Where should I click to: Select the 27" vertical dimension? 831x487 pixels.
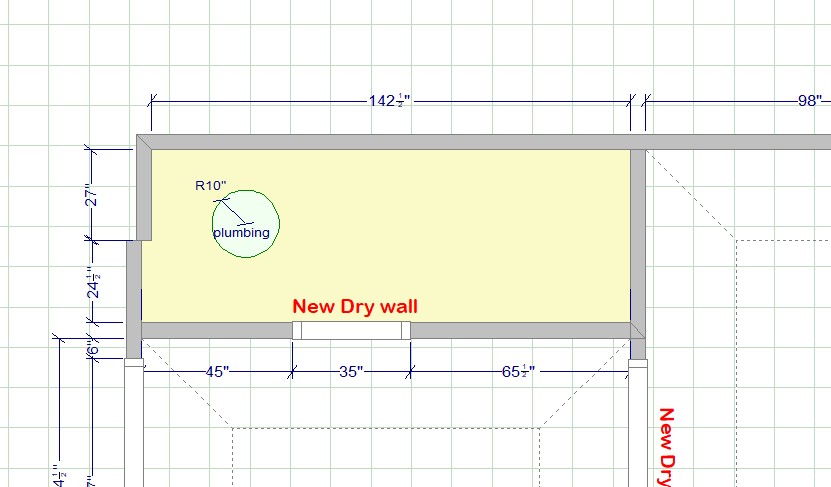point(91,195)
